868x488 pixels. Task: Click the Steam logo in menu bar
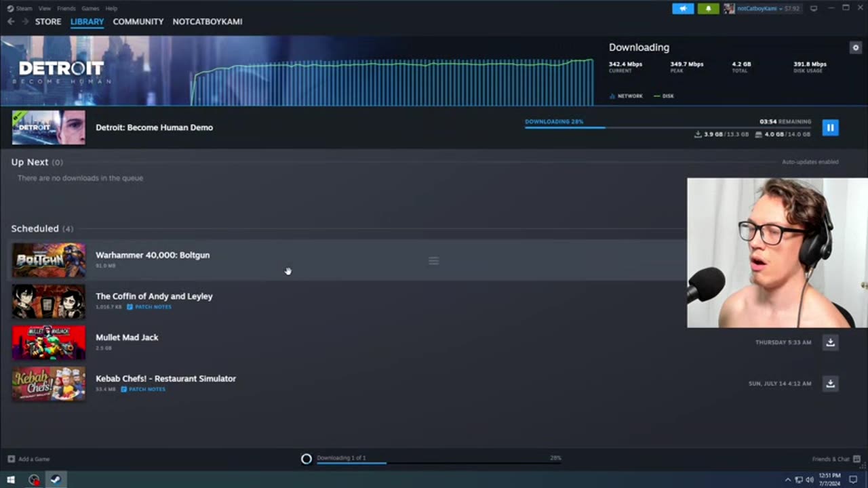pos(9,8)
